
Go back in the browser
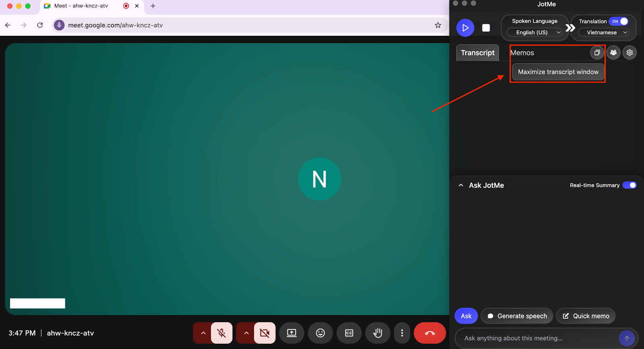point(8,25)
